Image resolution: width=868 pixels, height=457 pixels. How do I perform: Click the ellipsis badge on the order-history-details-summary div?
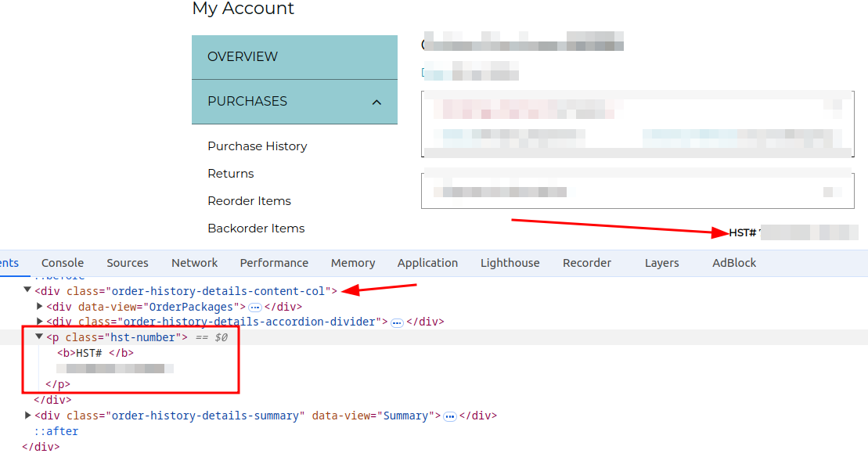(450, 416)
